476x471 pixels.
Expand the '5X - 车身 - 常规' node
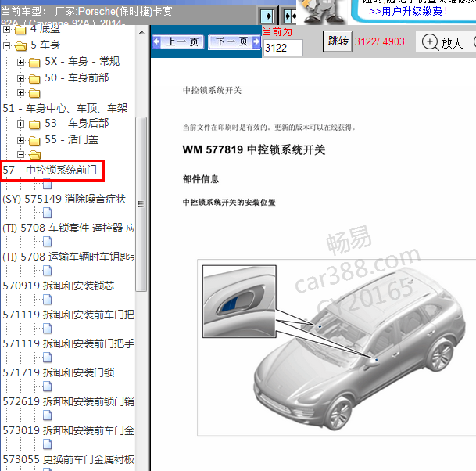tap(20, 63)
